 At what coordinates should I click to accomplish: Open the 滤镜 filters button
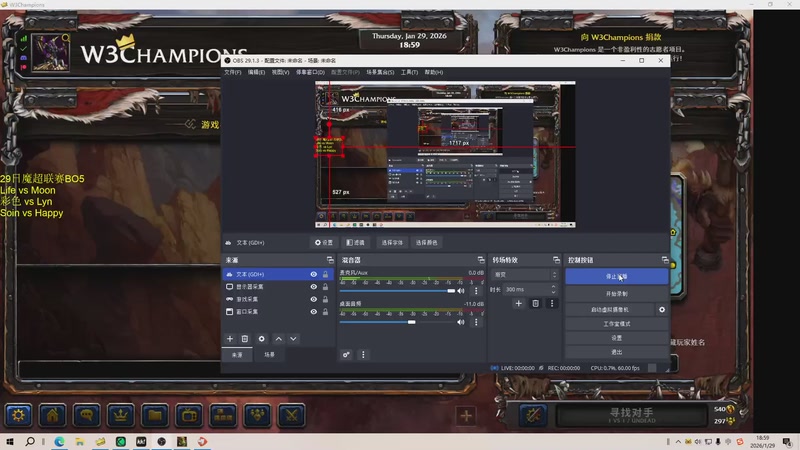pos(356,243)
